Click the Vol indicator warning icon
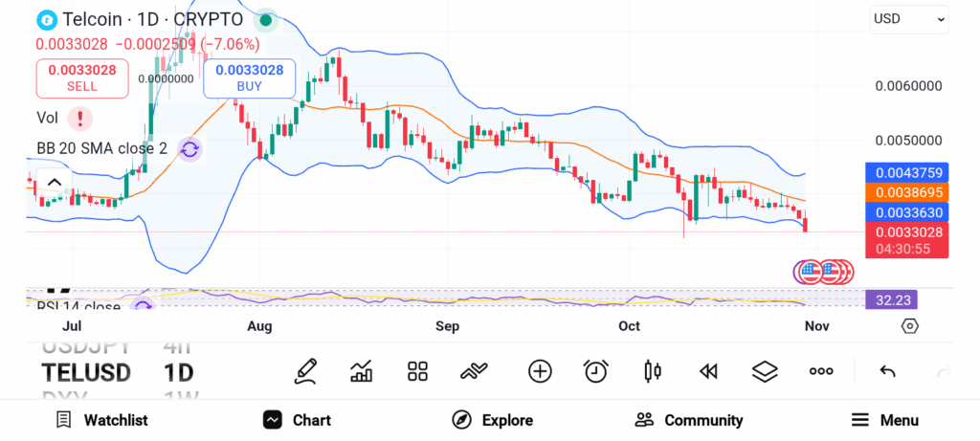 point(80,118)
